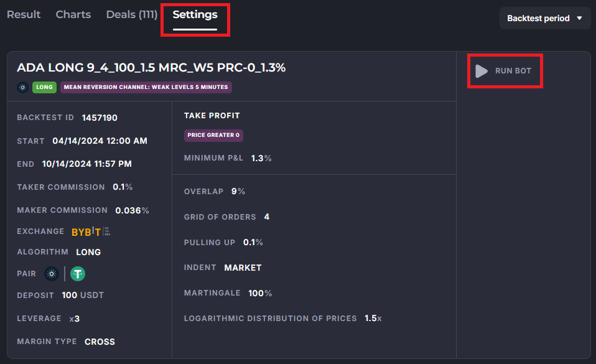Click the RUN BOT play icon
This screenshot has height=364, width=596.
click(482, 71)
